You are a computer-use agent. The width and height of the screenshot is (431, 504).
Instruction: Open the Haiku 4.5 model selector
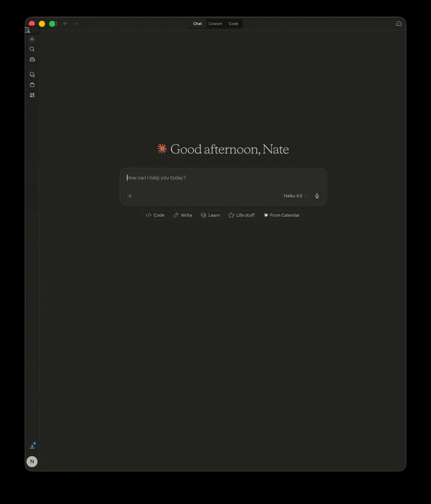pyautogui.click(x=295, y=196)
